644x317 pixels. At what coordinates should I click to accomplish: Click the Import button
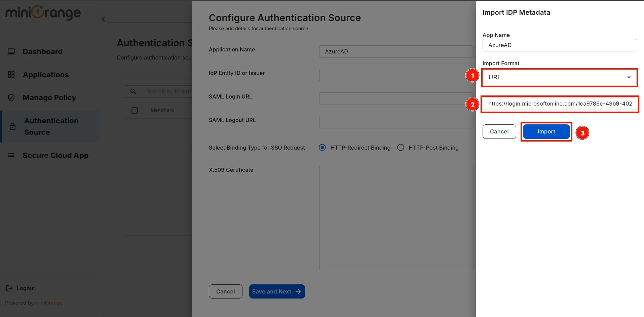pyautogui.click(x=546, y=131)
